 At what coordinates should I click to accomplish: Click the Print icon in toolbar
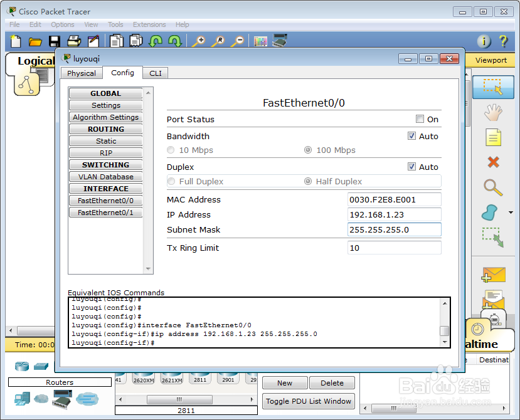[x=74, y=41]
